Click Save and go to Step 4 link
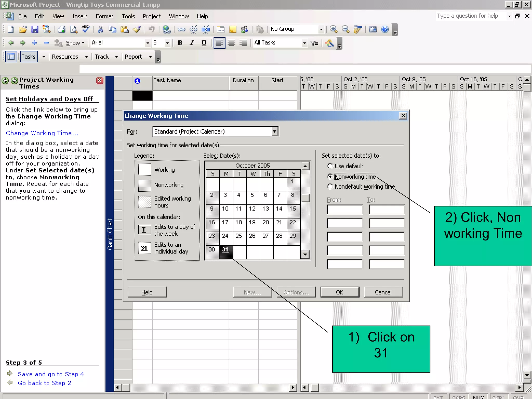Image resolution: width=532 pixels, height=399 pixels. coord(51,374)
